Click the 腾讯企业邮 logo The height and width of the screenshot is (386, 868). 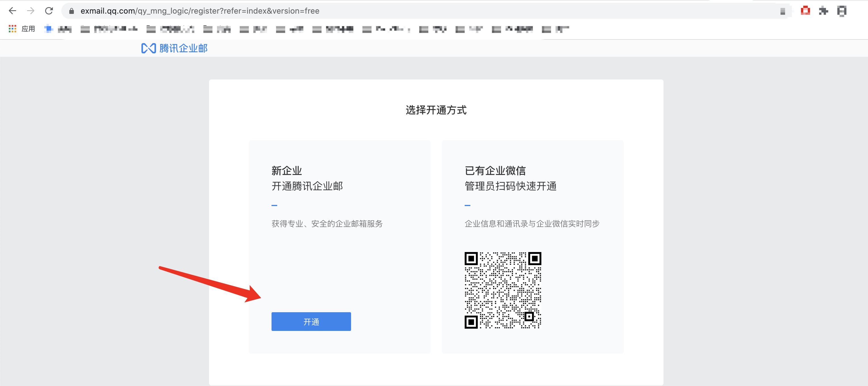[x=148, y=48]
